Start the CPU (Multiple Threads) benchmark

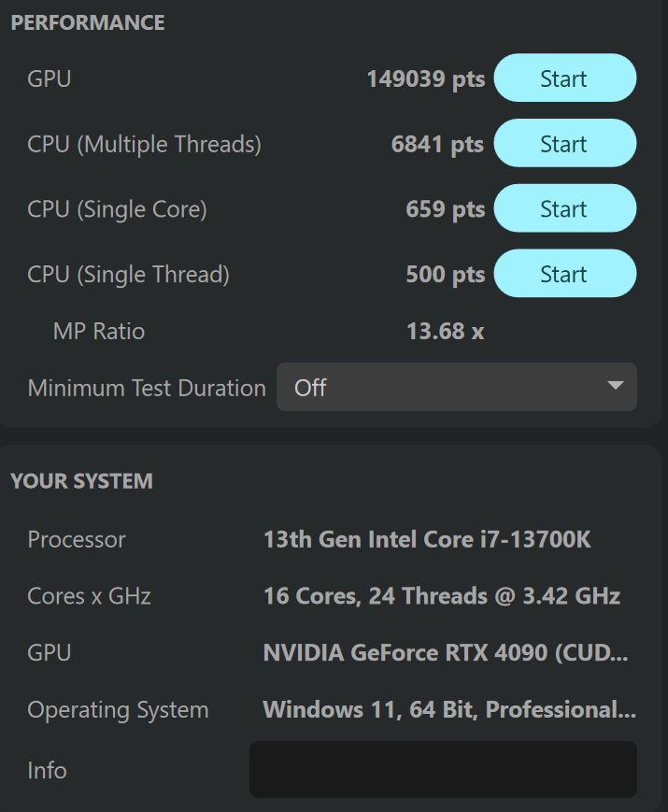click(x=565, y=143)
